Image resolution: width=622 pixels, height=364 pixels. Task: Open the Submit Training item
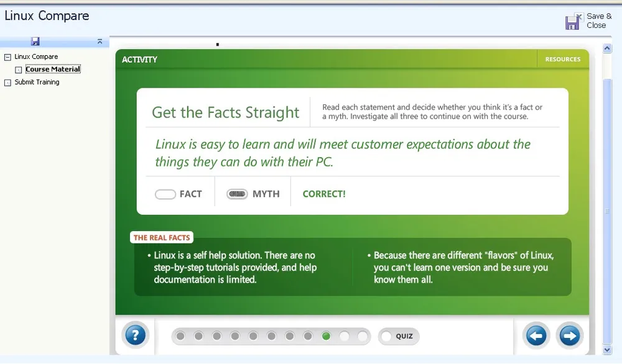pyautogui.click(x=37, y=82)
